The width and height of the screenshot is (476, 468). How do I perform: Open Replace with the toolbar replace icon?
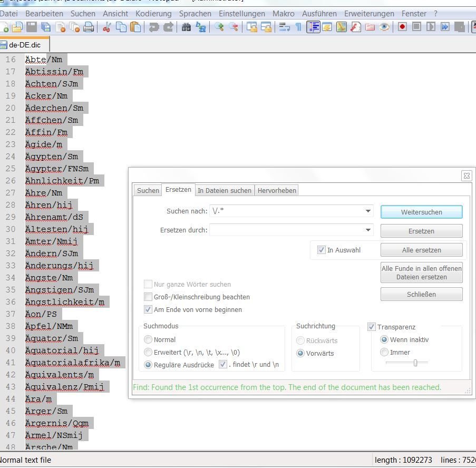tap(201, 27)
